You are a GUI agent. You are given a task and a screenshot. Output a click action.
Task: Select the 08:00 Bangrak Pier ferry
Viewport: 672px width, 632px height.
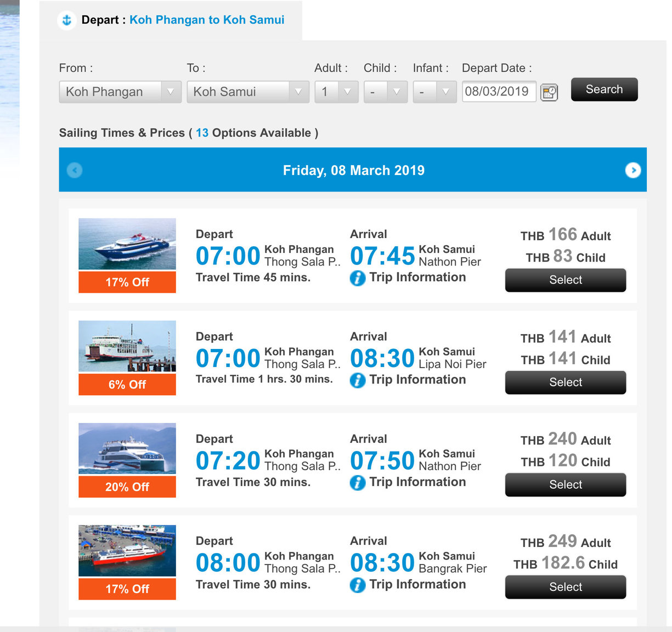pos(566,587)
